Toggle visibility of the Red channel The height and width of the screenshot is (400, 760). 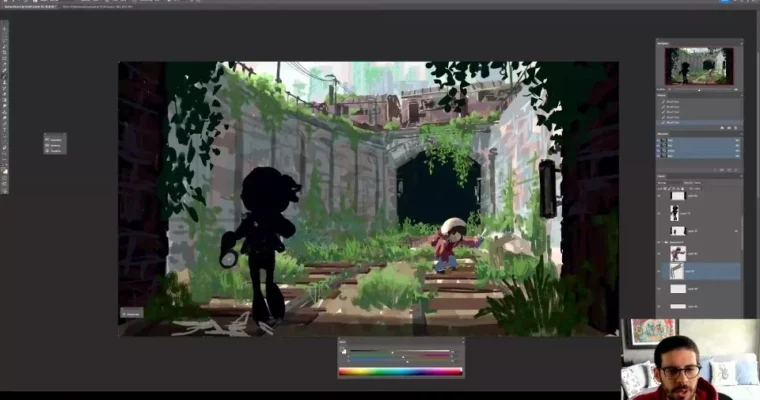click(658, 145)
